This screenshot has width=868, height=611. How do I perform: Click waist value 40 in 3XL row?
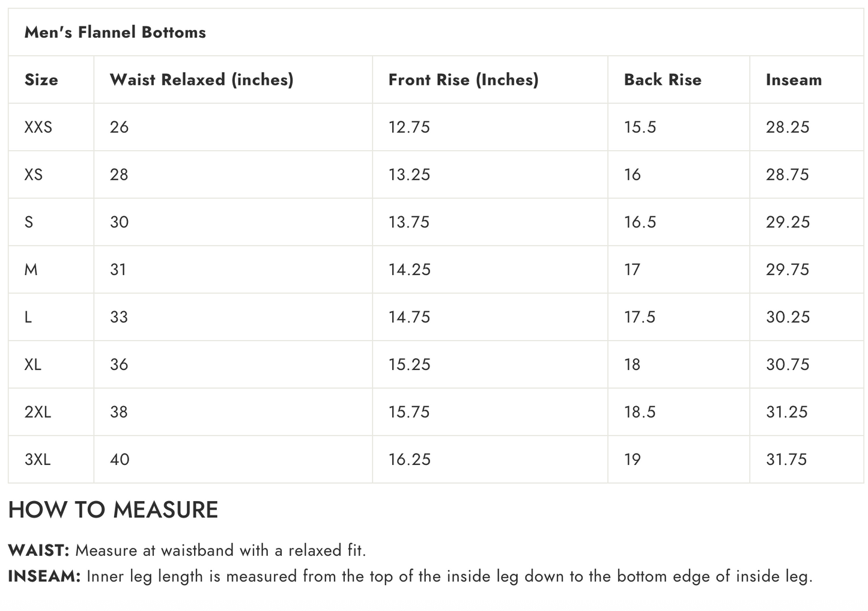click(x=120, y=460)
